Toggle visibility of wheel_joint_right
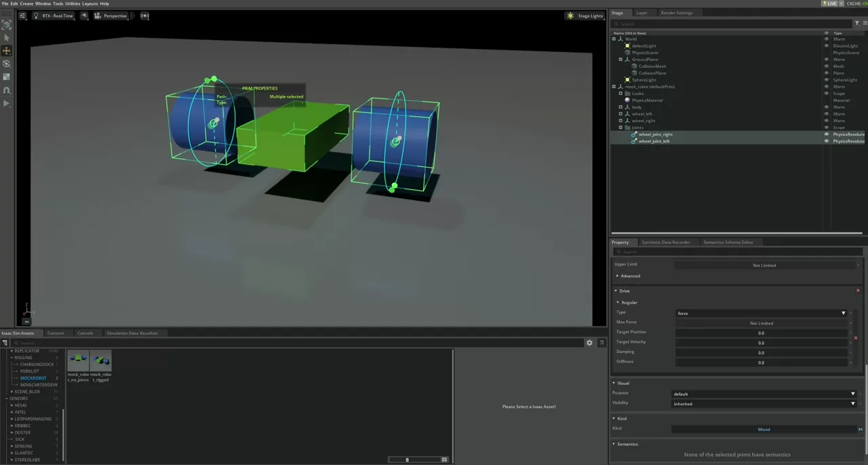This screenshot has height=465, width=868. pyautogui.click(x=826, y=134)
